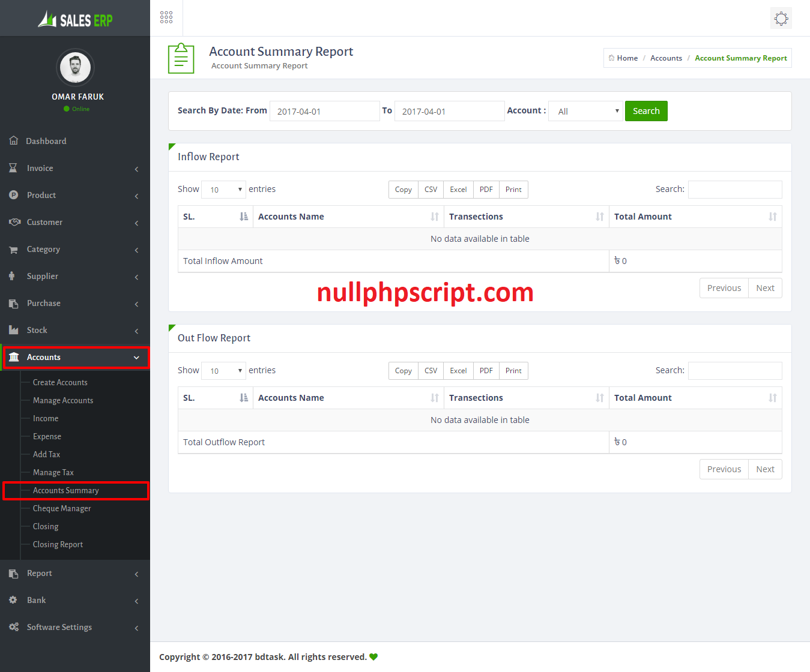The image size is (810, 672).
Task: Open the Inflow Report show entries dropdown
Action: click(223, 190)
